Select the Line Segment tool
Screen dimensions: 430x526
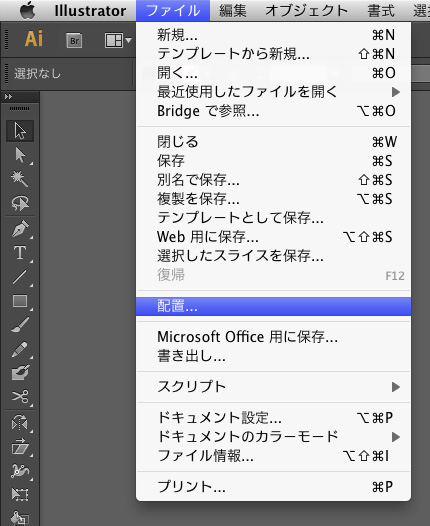(x=20, y=277)
